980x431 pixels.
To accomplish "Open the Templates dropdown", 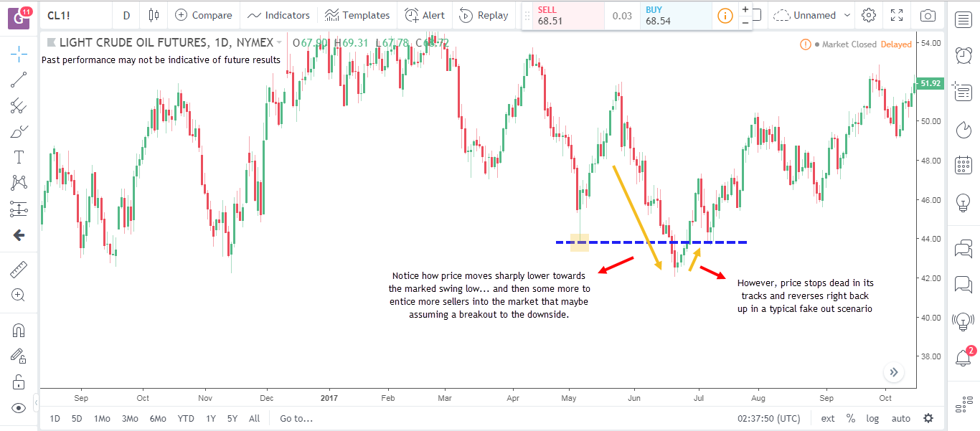I will tap(357, 15).
